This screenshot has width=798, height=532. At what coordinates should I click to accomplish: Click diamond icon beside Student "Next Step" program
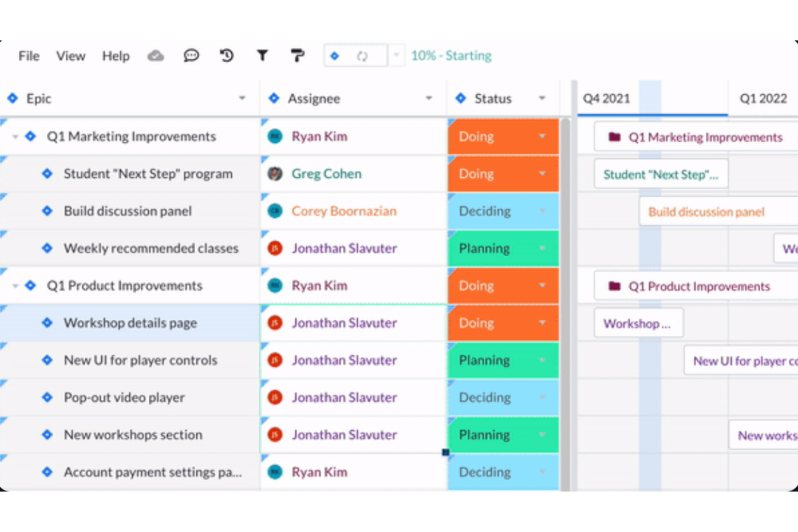click(x=47, y=174)
